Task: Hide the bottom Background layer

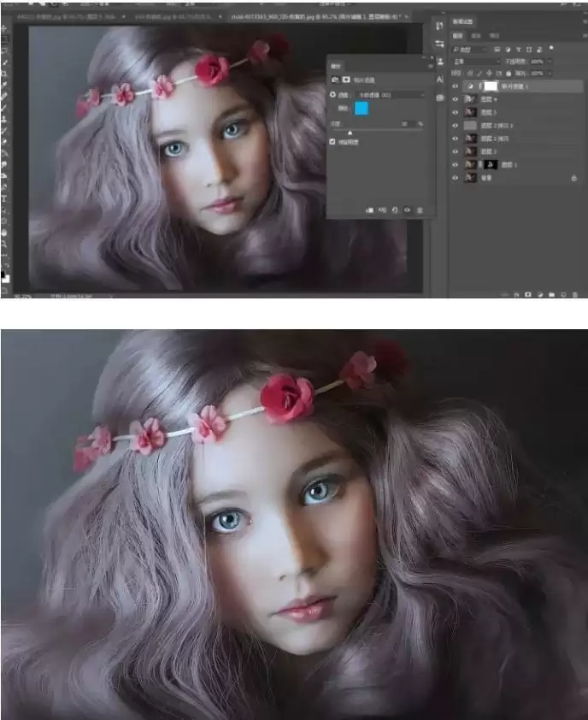Action: [x=455, y=178]
